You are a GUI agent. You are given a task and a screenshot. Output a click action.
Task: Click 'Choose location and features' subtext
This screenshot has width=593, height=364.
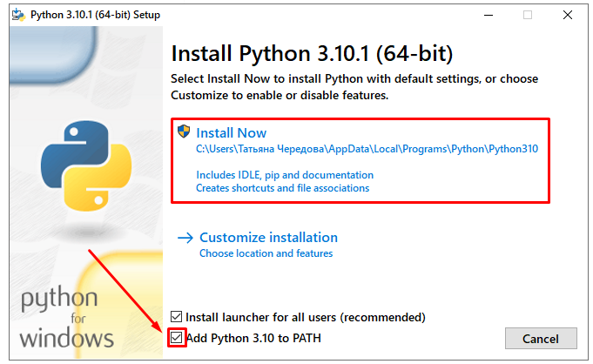[266, 253]
